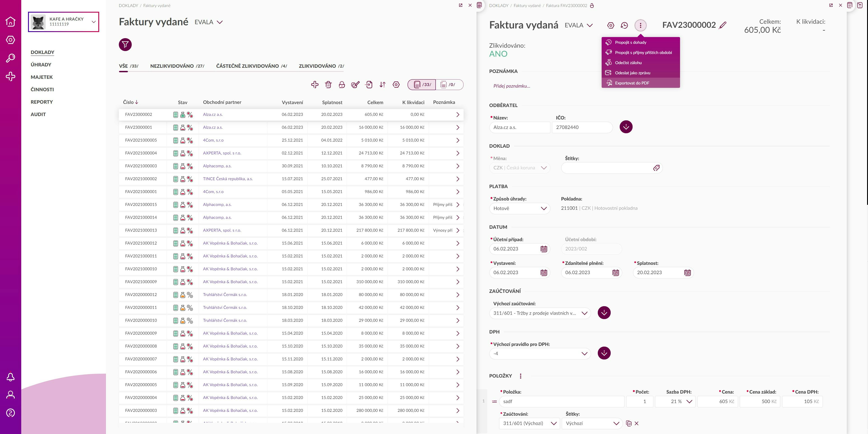Click the three-dot more actions button
868x434 pixels.
pyautogui.click(x=640, y=25)
